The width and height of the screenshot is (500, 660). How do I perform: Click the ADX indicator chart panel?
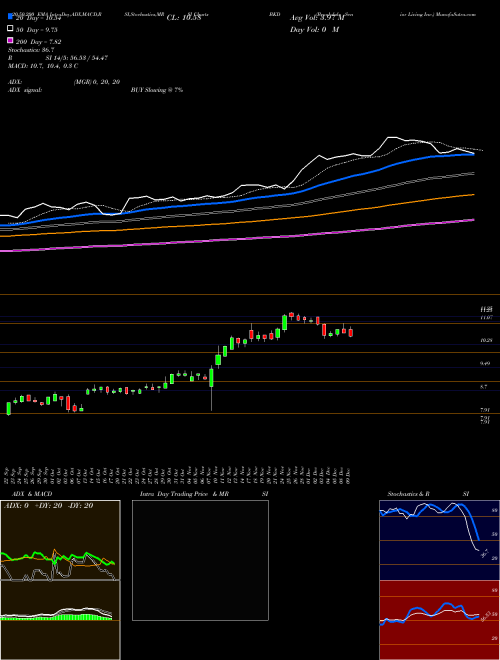(60, 540)
